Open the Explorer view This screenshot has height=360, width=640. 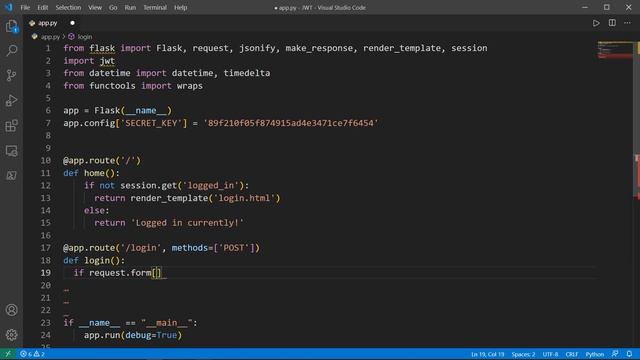[x=11, y=26]
